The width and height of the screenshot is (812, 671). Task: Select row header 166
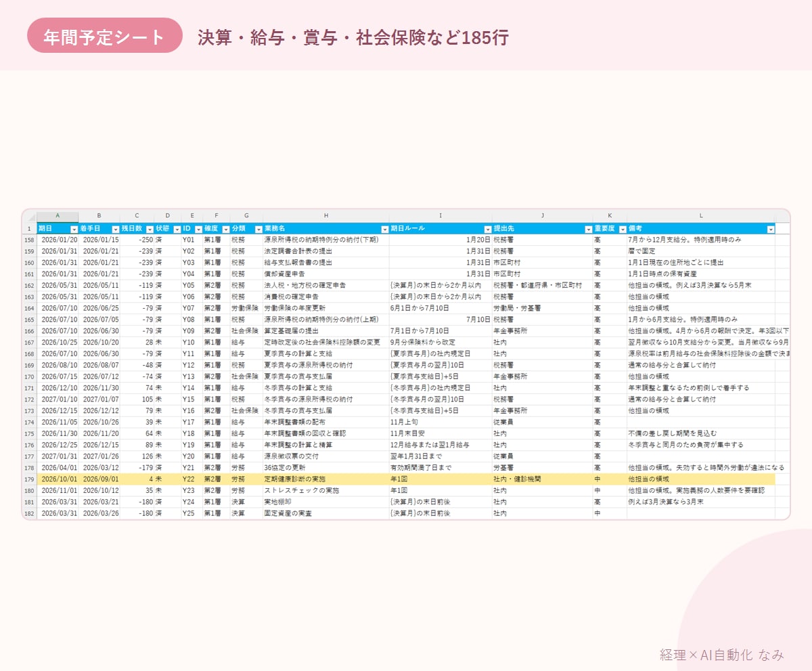click(29, 331)
